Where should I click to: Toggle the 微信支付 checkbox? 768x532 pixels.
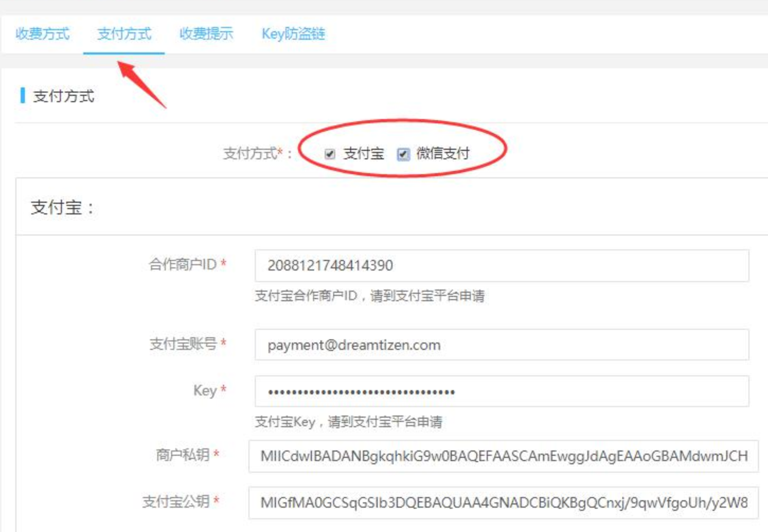pos(403,154)
